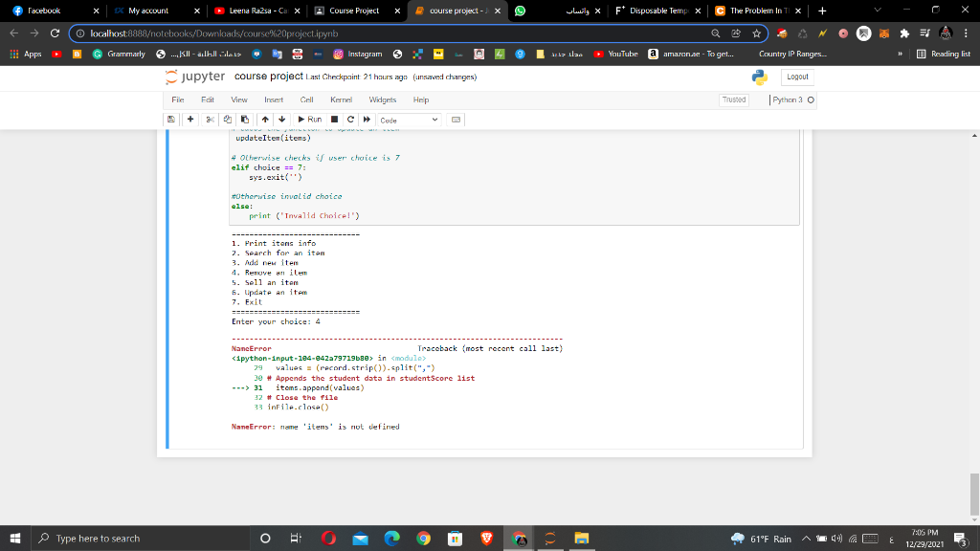The image size is (980, 551).
Task: Open the Cell menu in Jupyter
Action: click(306, 99)
